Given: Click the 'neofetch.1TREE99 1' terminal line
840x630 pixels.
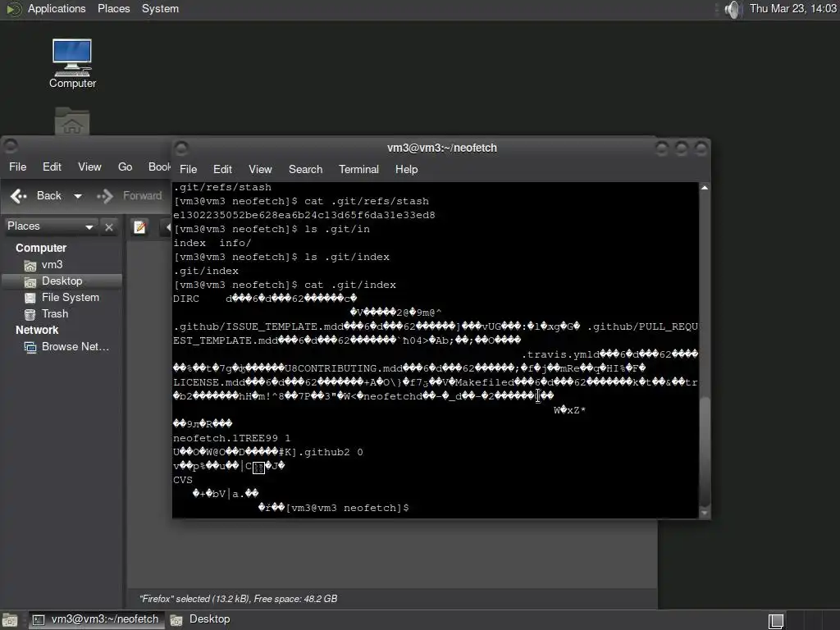Looking at the screenshot, I should (231, 438).
